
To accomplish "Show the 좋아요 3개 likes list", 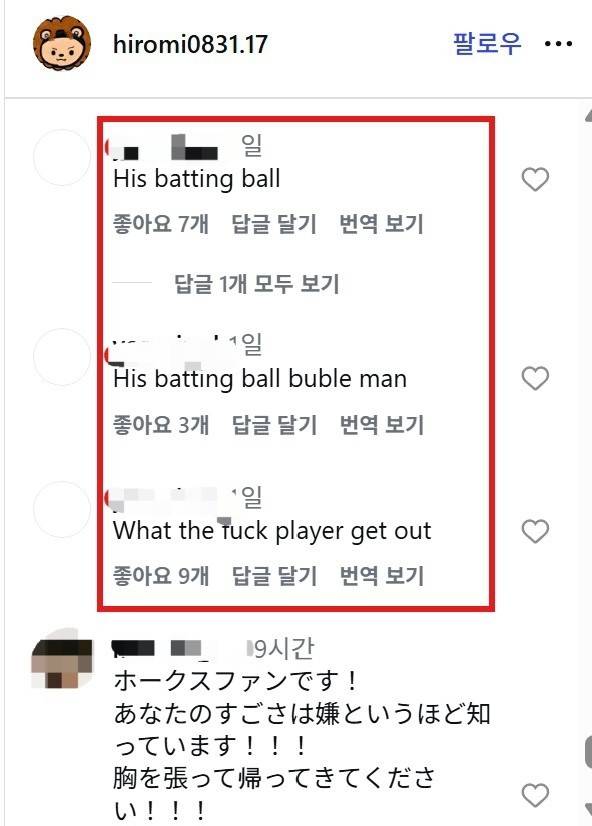I will [x=161, y=425].
